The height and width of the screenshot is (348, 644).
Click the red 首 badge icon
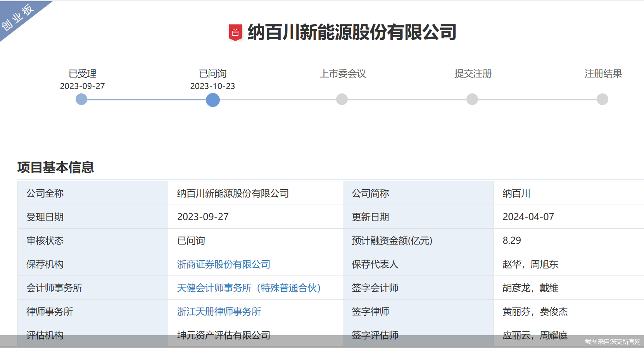[x=235, y=33]
